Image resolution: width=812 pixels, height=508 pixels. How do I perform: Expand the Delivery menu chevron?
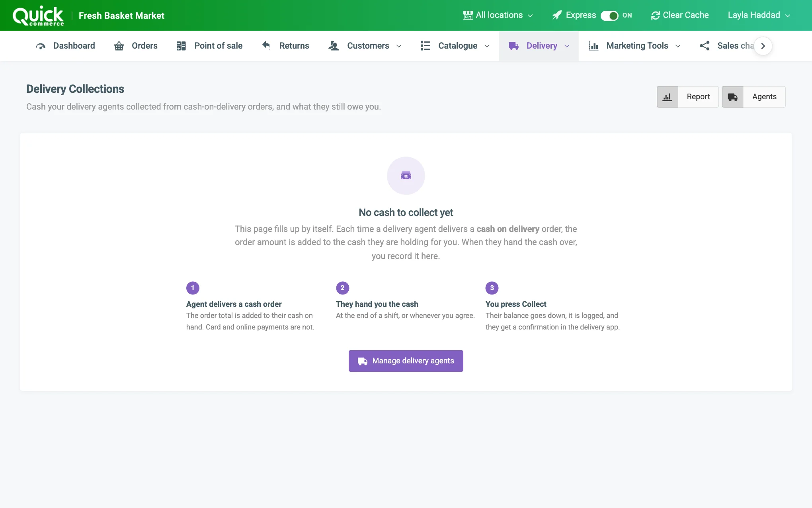(x=567, y=46)
